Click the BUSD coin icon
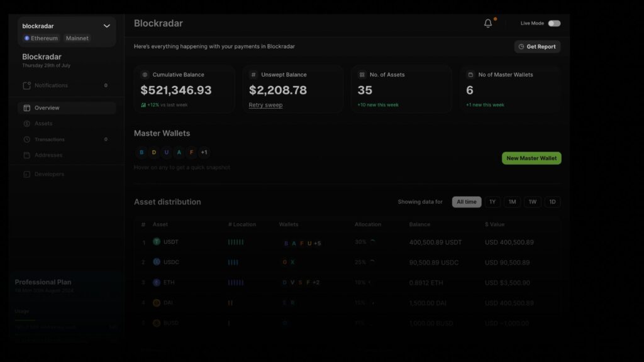The height and width of the screenshot is (362, 644). [x=157, y=323]
